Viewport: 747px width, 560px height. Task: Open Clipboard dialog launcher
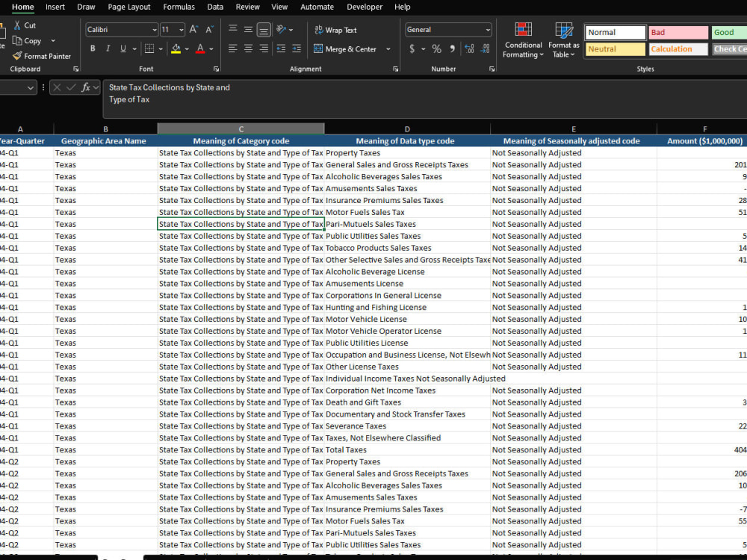[x=75, y=69]
